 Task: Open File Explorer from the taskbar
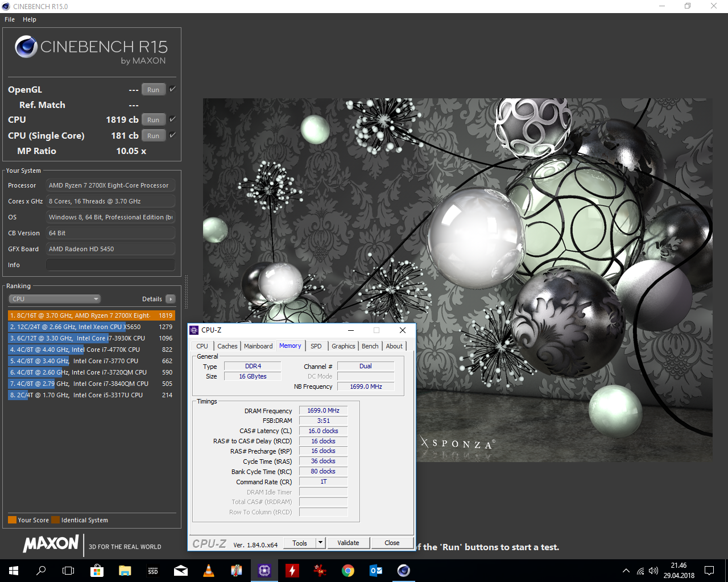(x=125, y=571)
